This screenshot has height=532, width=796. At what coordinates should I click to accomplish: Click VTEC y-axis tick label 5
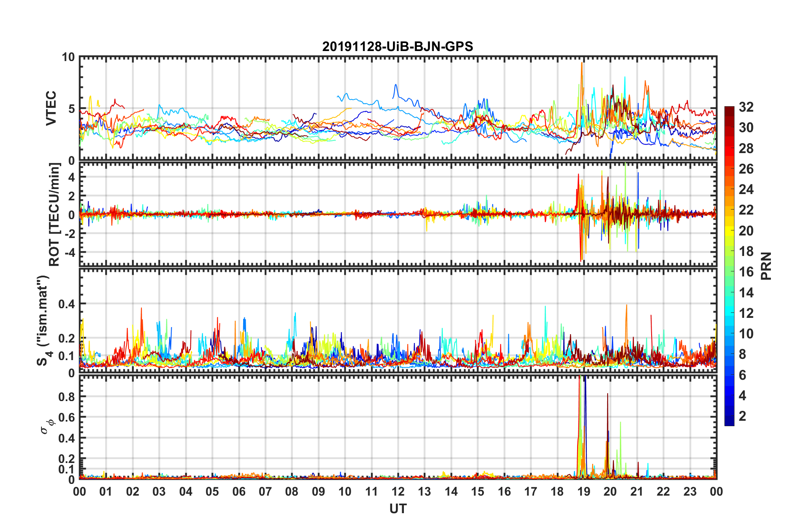click(71, 109)
